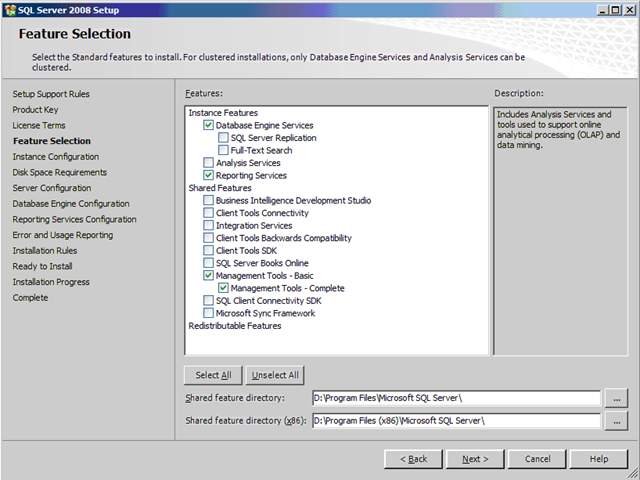Enable Full-Text Search checkbox
Screen dimensions: 640x480
[x=223, y=150]
